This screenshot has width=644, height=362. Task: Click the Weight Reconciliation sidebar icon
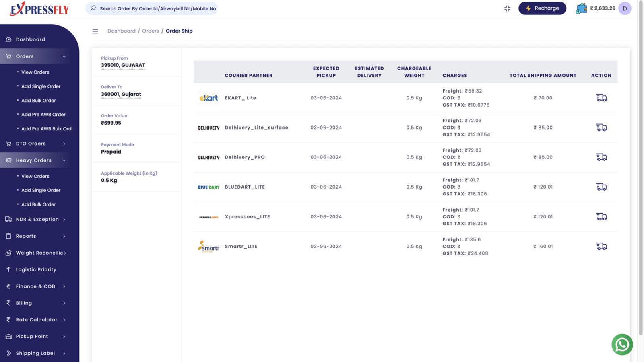point(8,253)
